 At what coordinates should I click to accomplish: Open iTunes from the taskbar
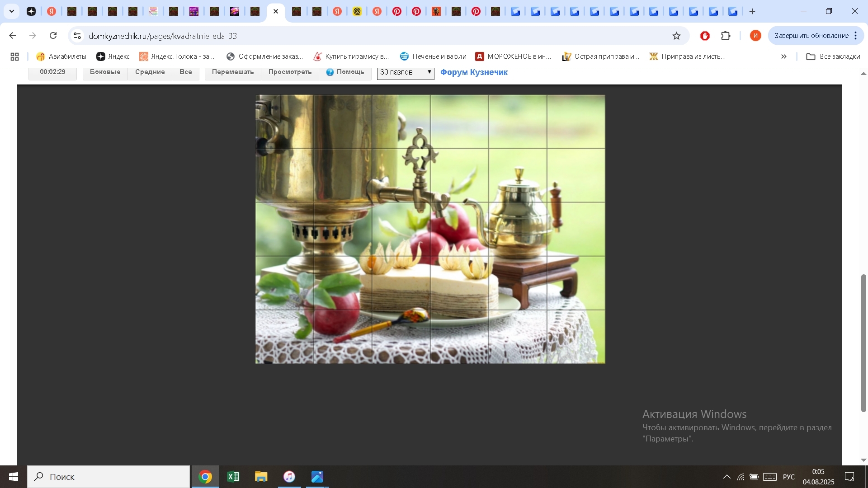click(x=289, y=477)
